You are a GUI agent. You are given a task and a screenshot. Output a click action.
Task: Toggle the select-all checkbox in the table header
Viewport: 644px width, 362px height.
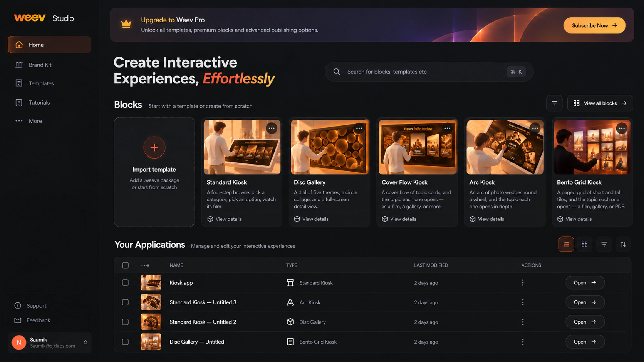pyautogui.click(x=125, y=265)
